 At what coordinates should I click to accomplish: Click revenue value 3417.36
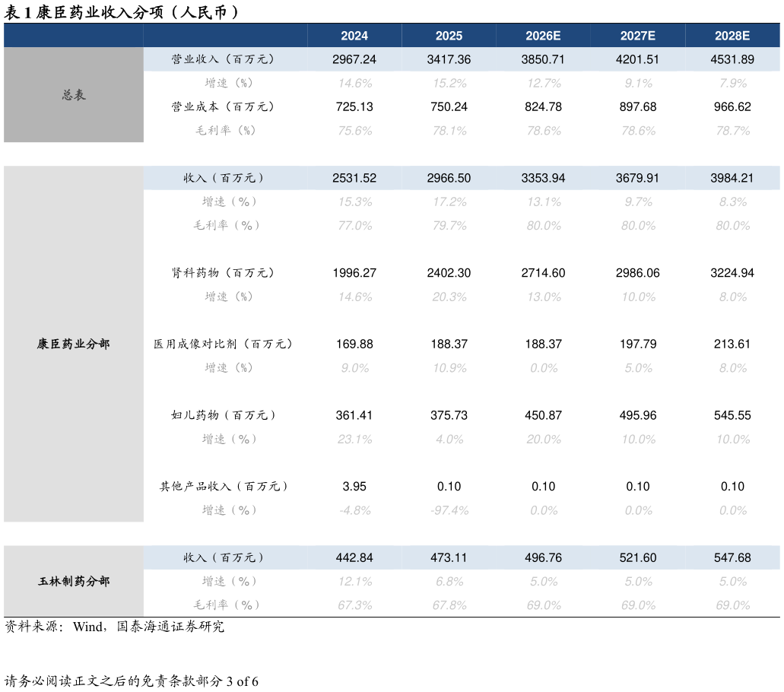pos(449,59)
